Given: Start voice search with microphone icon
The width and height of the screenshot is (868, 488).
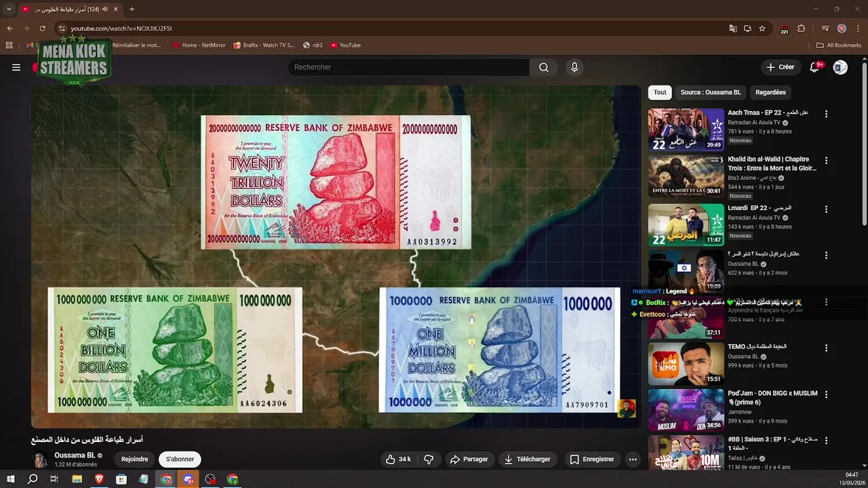Looking at the screenshot, I should (x=574, y=67).
